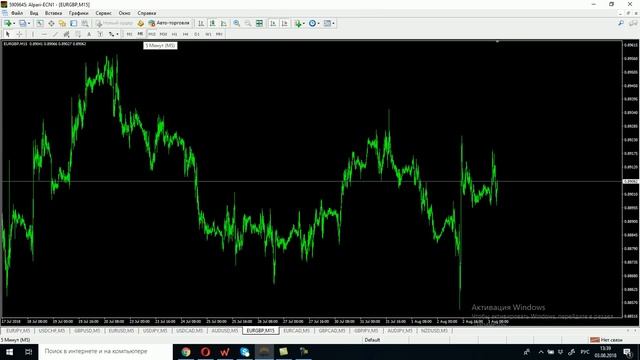
Task: Open the indicators list icon
Action: pyautogui.click(x=298, y=23)
